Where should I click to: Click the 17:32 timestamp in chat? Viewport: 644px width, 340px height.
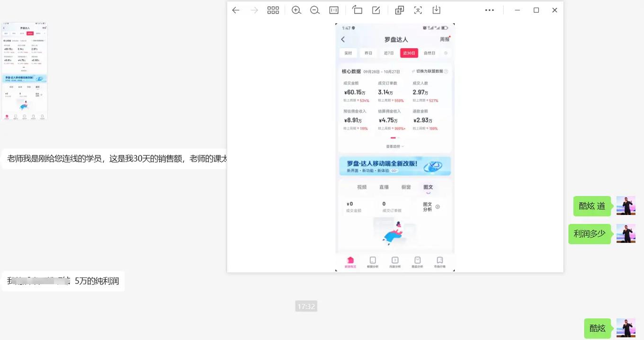coord(306,306)
